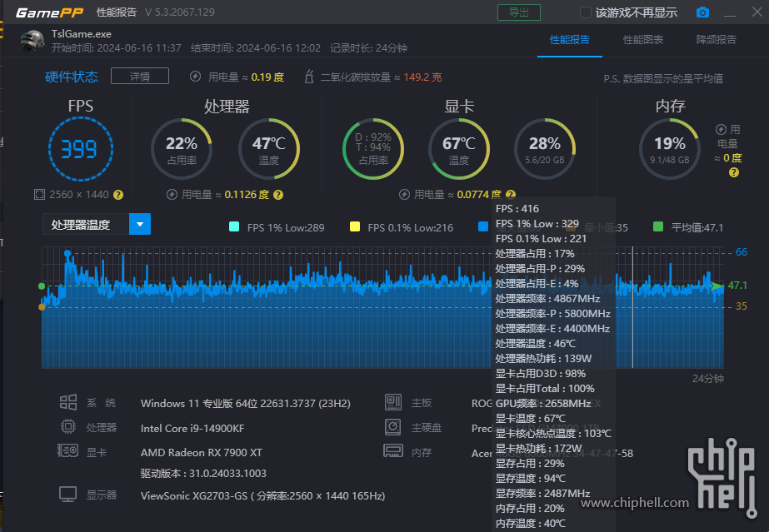769x532 pixels.
Task: Click the version V 5.3.2067.129 text
Action: tap(179, 12)
